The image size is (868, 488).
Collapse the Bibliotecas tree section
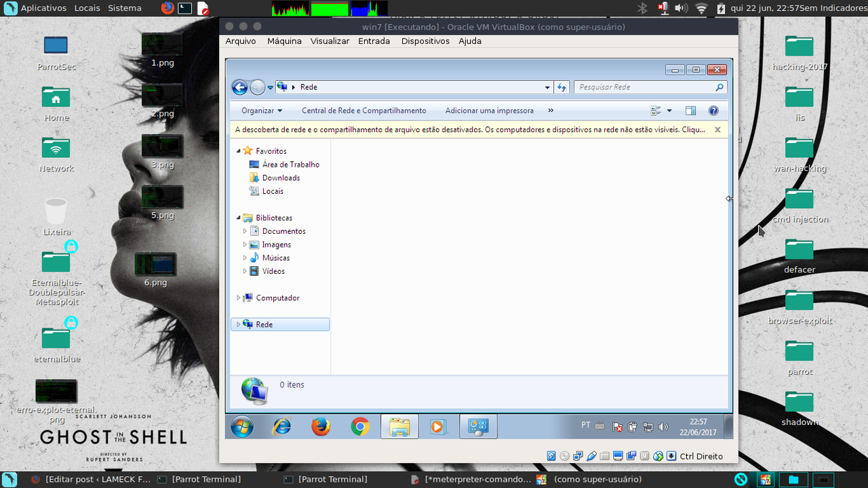coord(238,218)
